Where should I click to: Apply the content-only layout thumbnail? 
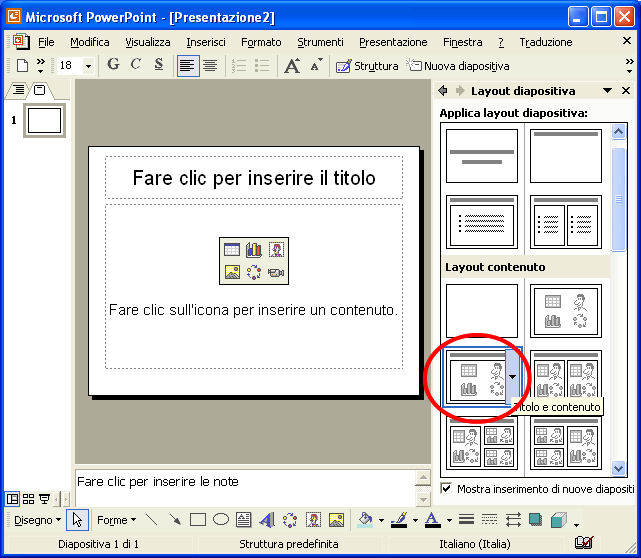pos(566,311)
